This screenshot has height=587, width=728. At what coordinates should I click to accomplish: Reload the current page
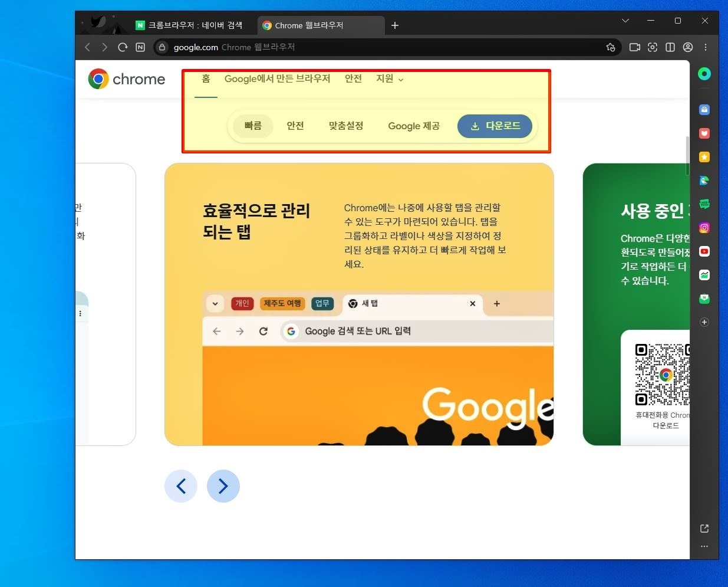(x=123, y=47)
